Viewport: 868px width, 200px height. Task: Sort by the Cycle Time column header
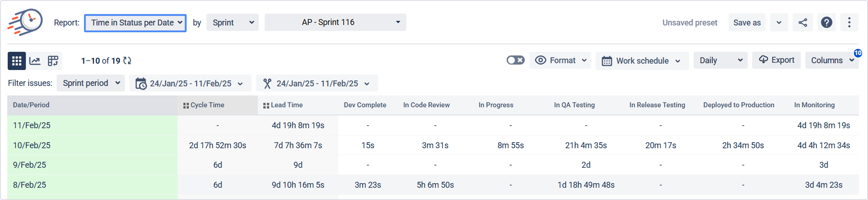pyautogui.click(x=207, y=105)
